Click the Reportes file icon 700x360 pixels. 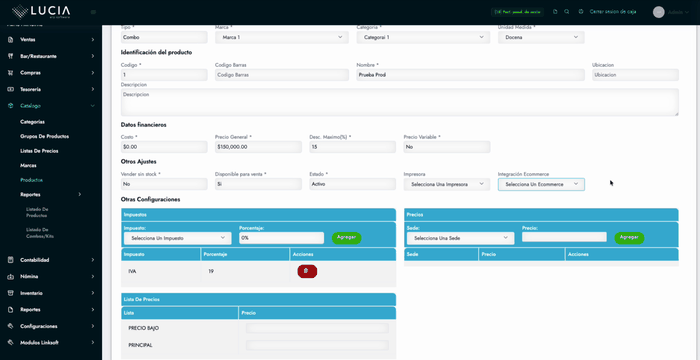click(11, 310)
